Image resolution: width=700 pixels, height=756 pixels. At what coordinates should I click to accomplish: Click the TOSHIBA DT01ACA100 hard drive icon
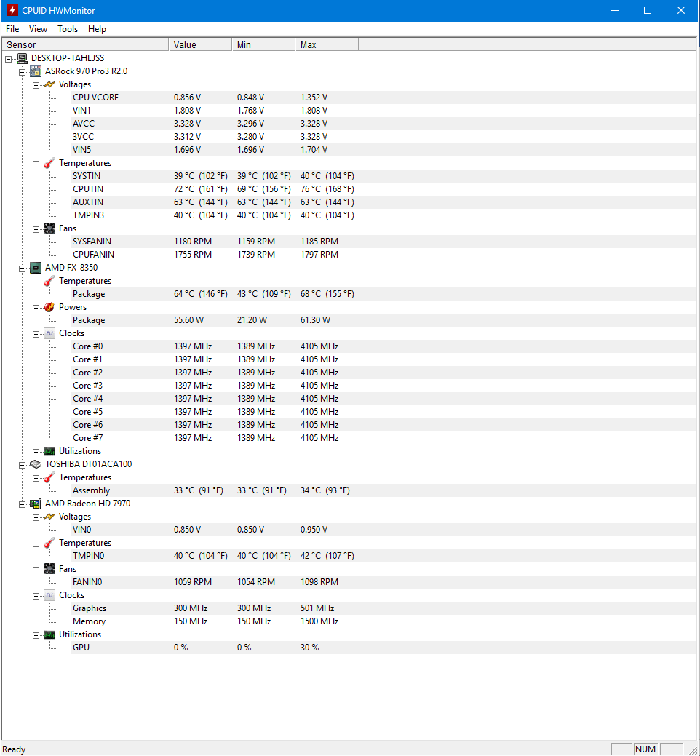[36, 464]
